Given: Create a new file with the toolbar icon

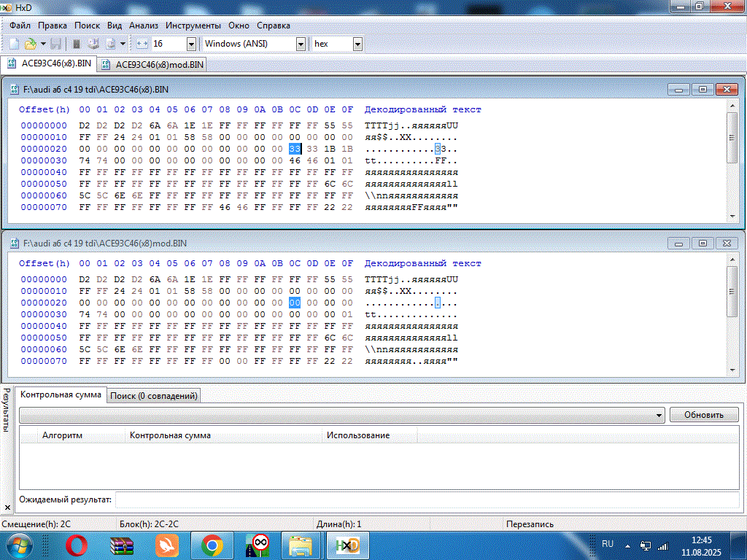Looking at the screenshot, I should tap(15, 44).
